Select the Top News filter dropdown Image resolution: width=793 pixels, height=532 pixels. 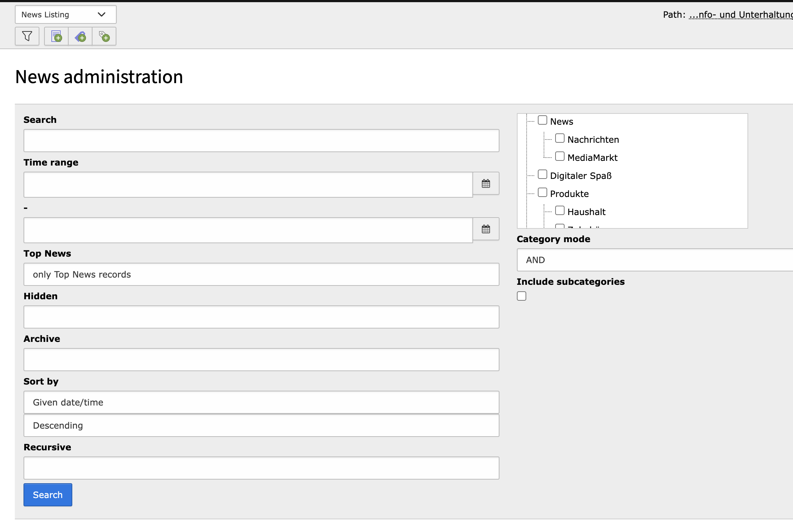261,274
